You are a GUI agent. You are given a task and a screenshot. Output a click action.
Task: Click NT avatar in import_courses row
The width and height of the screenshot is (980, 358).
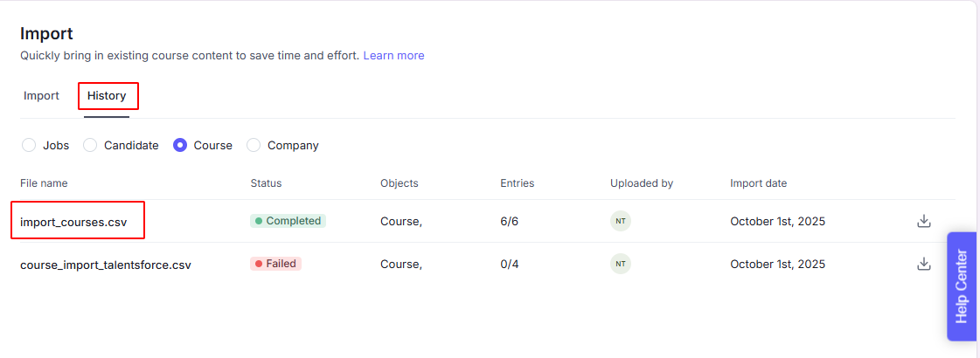coord(620,221)
